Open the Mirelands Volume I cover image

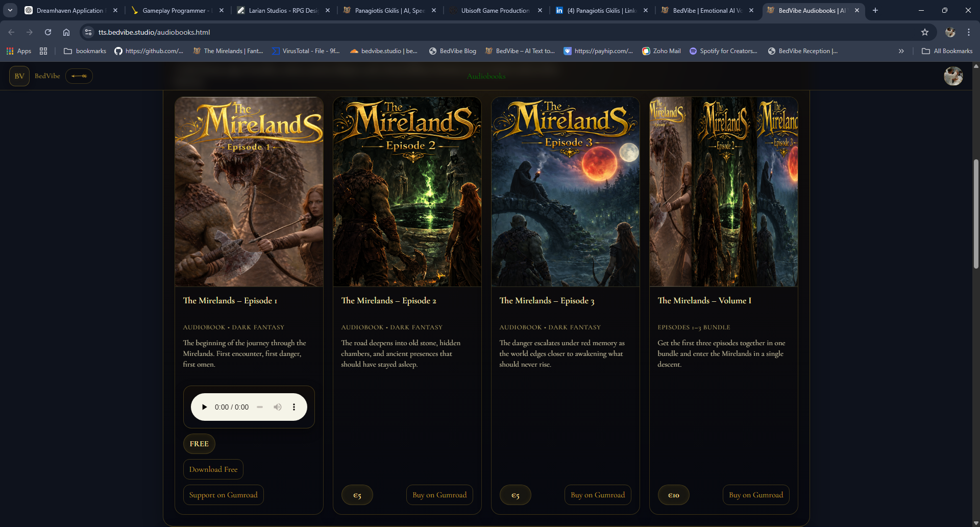tap(724, 192)
